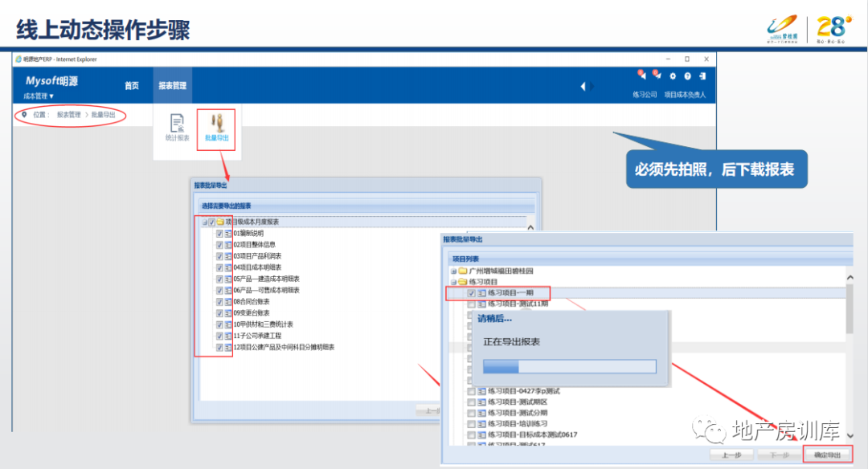Toggle the 03项目产品利润表 checkbox
The height and width of the screenshot is (469, 868).
pyautogui.click(x=219, y=256)
